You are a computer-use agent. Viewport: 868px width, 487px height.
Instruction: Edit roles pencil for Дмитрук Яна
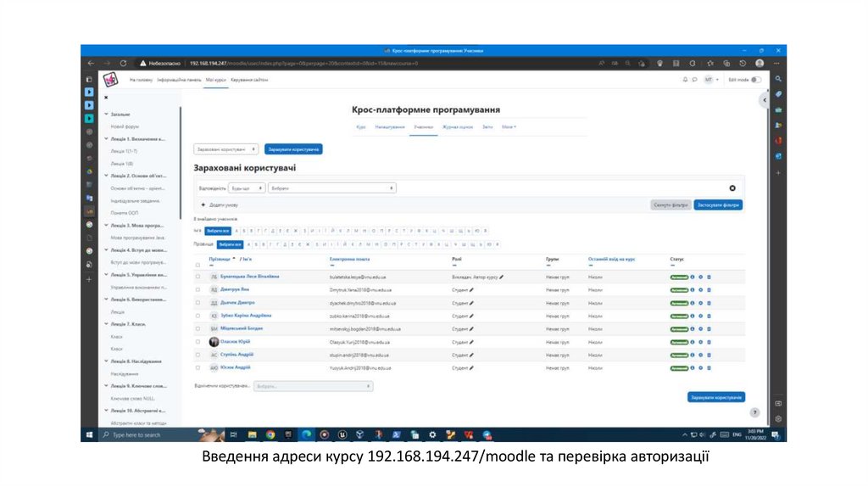coord(471,290)
